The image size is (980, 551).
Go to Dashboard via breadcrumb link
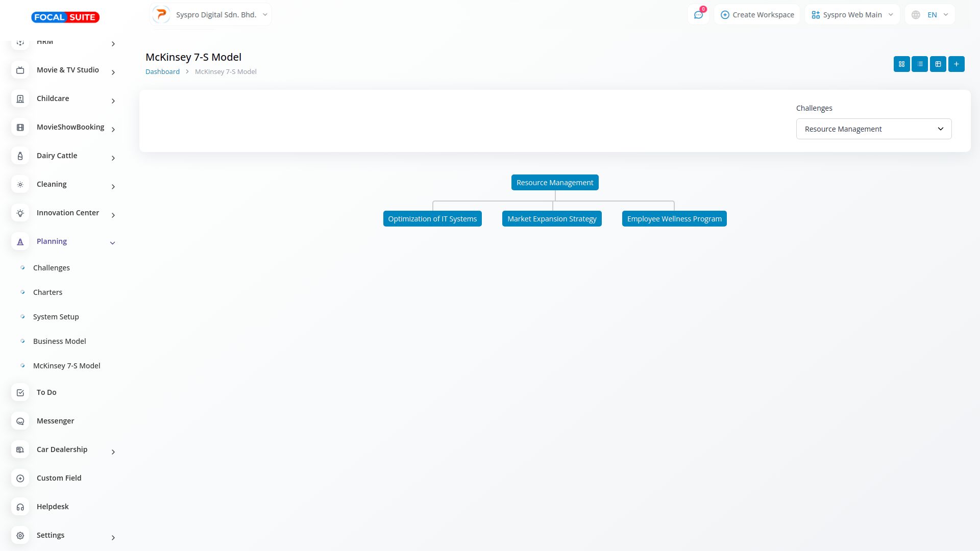162,71
